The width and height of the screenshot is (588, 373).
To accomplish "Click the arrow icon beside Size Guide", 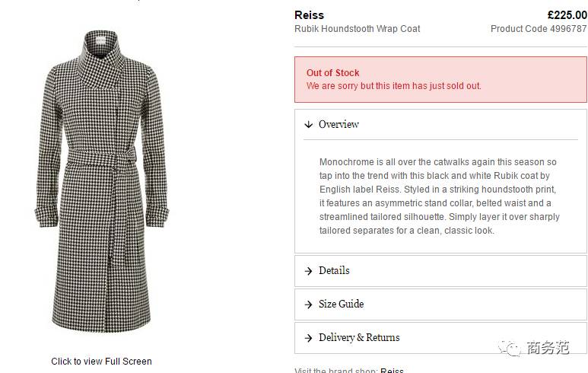I will point(308,304).
